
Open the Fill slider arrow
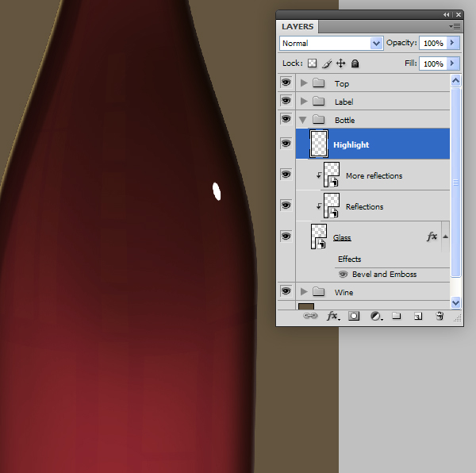(x=453, y=63)
